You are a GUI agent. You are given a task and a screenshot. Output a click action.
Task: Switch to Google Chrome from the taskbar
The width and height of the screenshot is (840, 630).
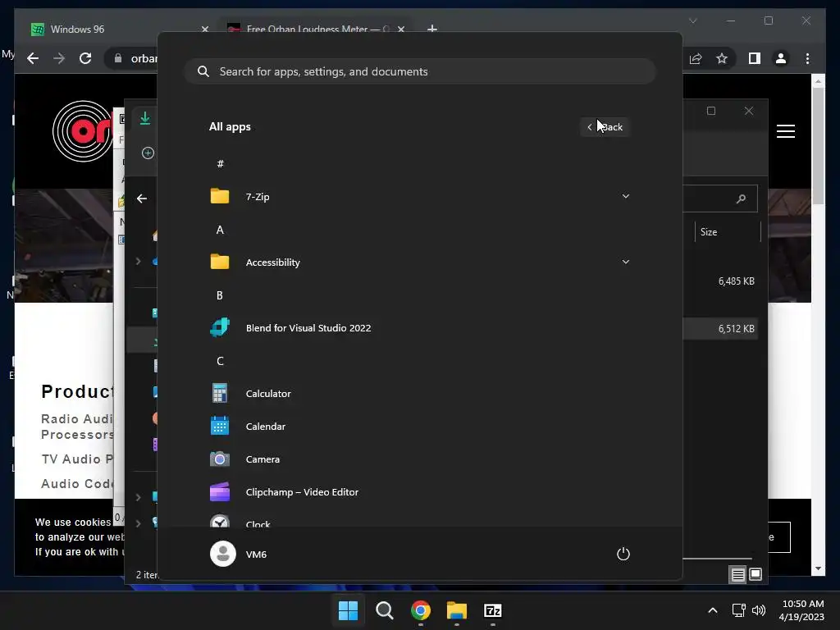[421, 610]
